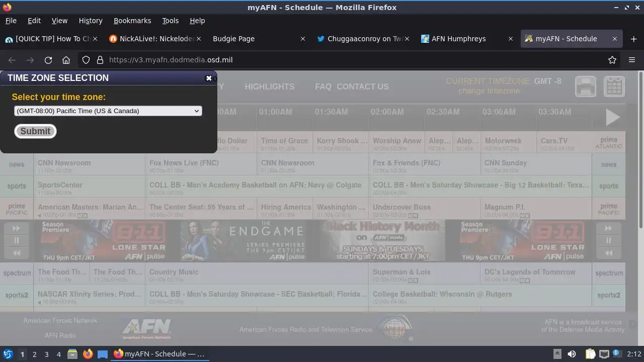Go to Firefox home page
The height and width of the screenshot is (362, 644).
pyautogui.click(x=66, y=60)
